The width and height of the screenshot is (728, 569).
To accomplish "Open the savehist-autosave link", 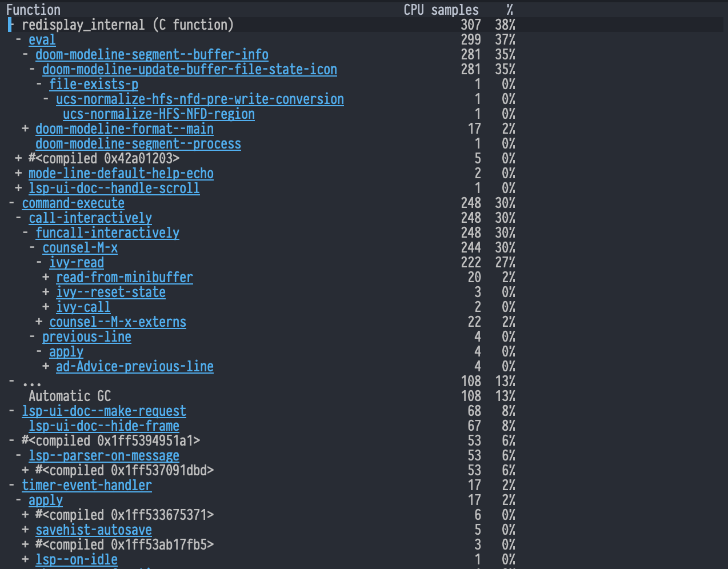I will 94,530.
